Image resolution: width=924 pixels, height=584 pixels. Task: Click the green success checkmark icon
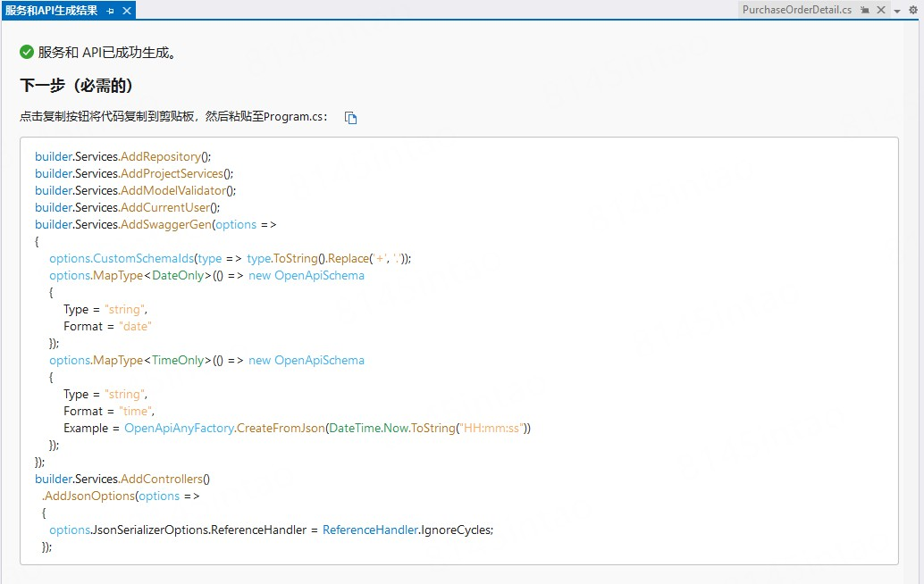(x=27, y=52)
